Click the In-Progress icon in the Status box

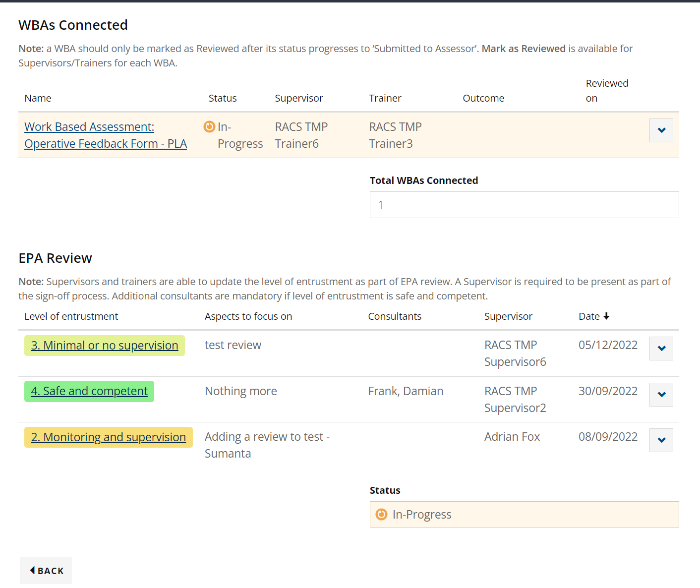coord(381,515)
